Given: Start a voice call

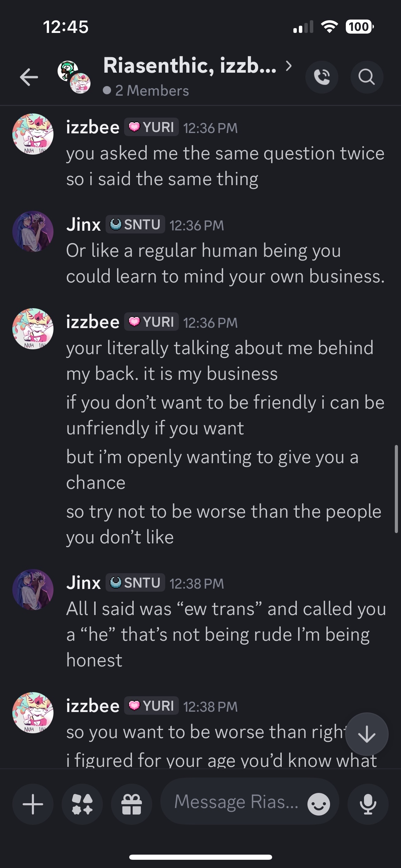Looking at the screenshot, I should coord(321,77).
